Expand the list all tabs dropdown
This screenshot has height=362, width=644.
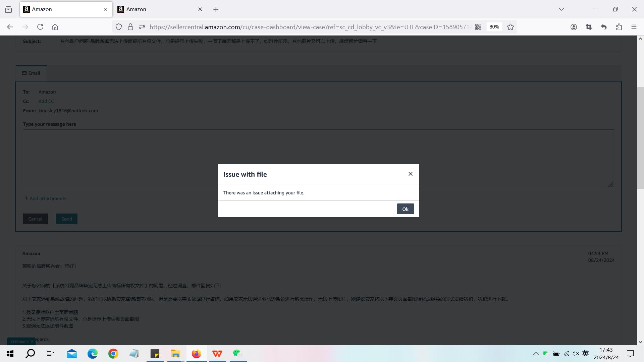click(561, 9)
